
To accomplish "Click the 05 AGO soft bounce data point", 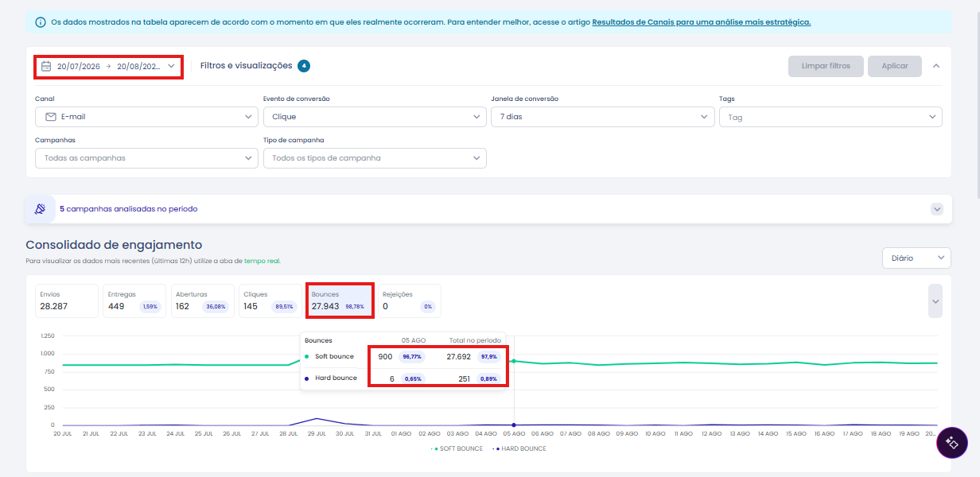I will (x=514, y=361).
